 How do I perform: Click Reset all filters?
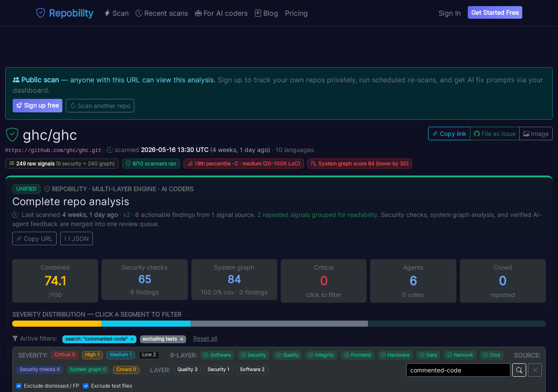(205, 339)
